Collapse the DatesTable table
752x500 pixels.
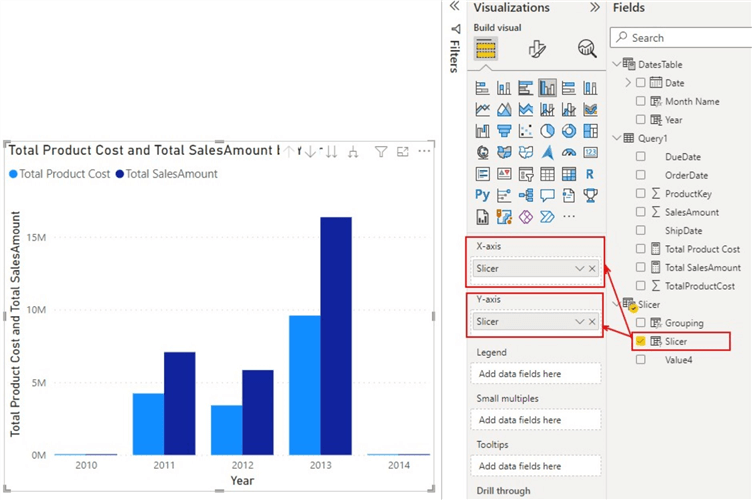[617, 64]
